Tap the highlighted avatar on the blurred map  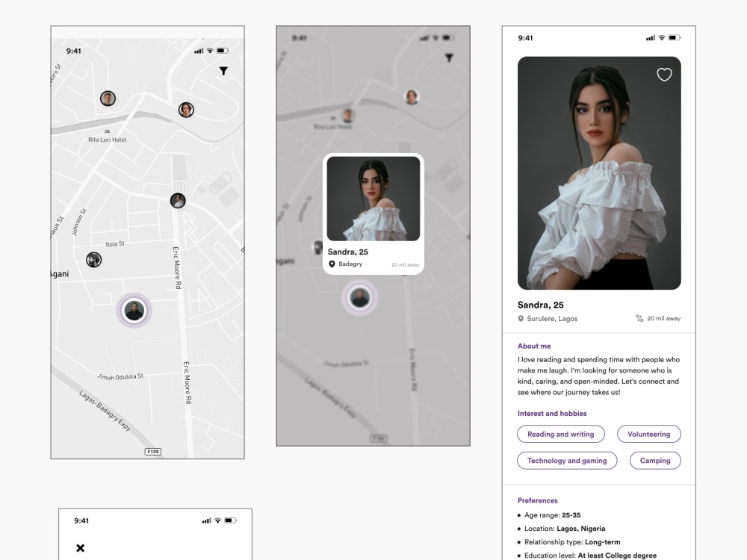(x=360, y=298)
